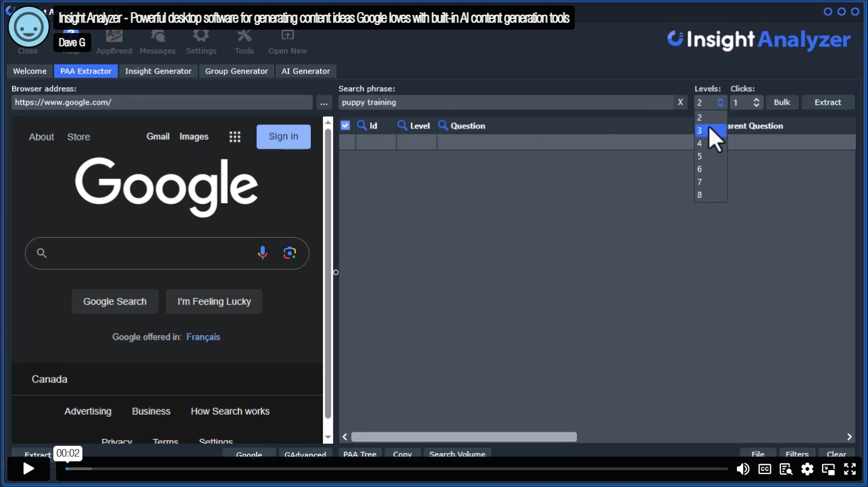868x487 pixels.
Task: Click the Search phrase input field
Action: 505,103
